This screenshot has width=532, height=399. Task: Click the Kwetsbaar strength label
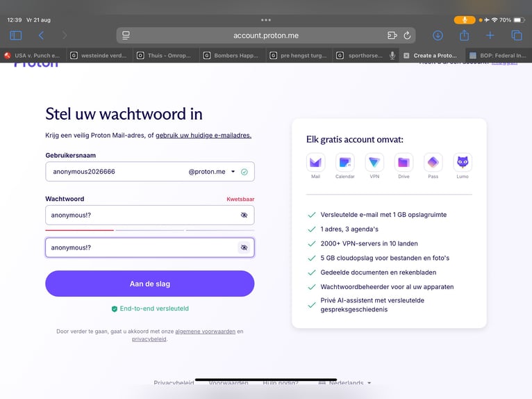[240, 199]
